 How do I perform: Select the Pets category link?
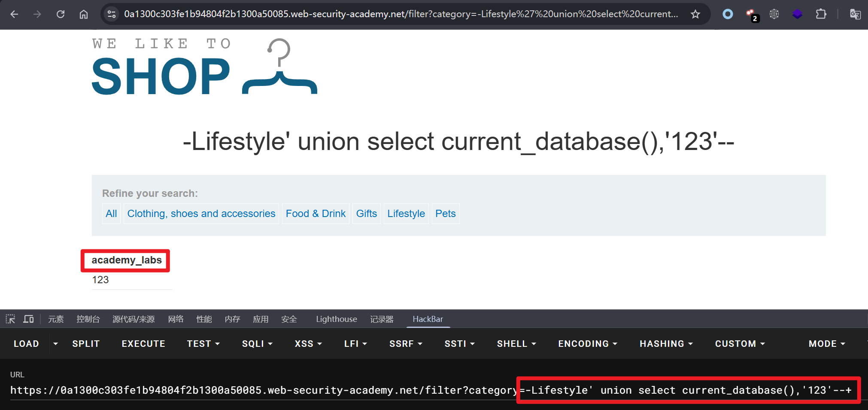(x=445, y=214)
